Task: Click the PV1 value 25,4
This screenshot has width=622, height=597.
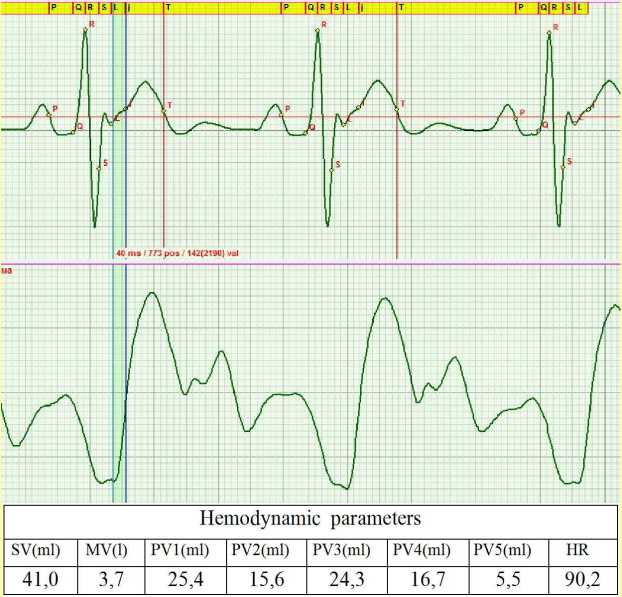Action: pos(186,580)
